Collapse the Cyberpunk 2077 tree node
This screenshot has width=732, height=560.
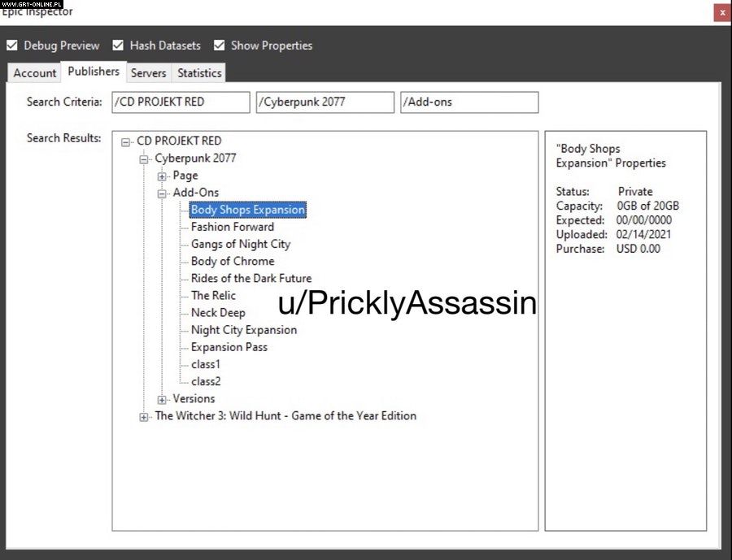tap(144, 158)
